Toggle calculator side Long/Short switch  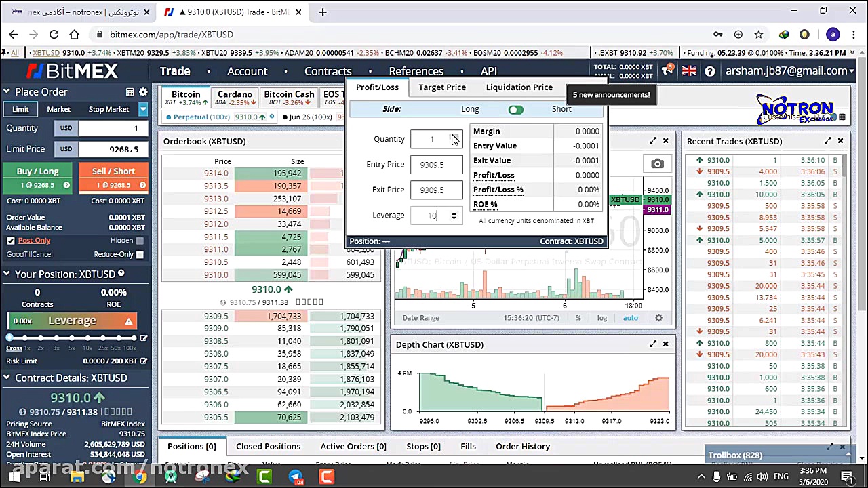click(515, 110)
